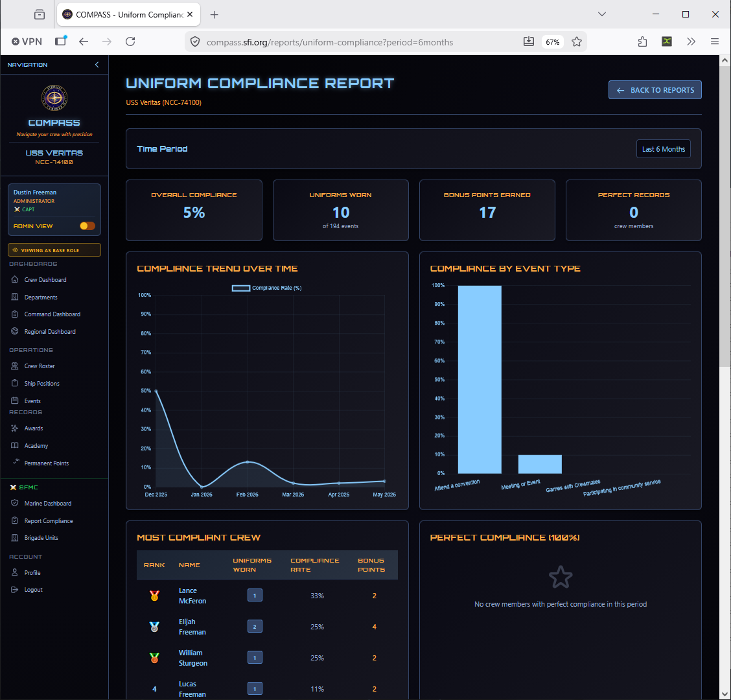Click the Compliance Rate column header

(x=315, y=565)
